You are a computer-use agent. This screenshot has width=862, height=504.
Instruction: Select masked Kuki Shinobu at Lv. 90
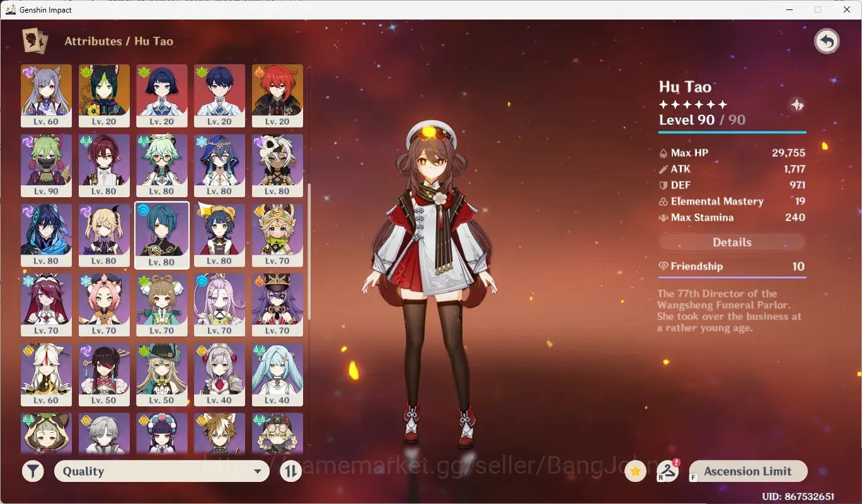click(x=46, y=166)
